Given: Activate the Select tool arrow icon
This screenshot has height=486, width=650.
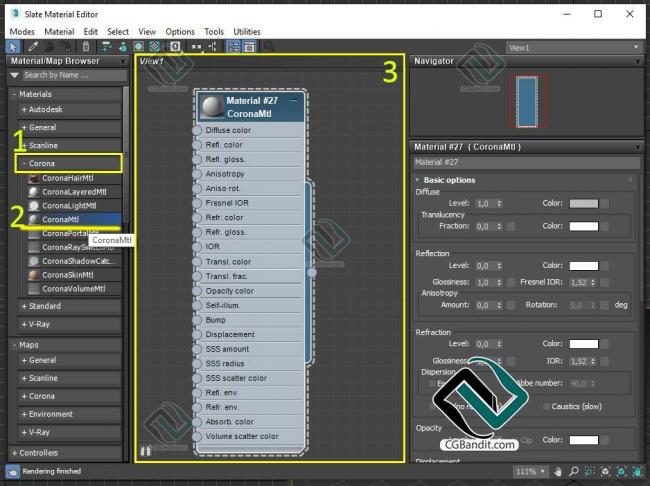Looking at the screenshot, I should point(13,47).
